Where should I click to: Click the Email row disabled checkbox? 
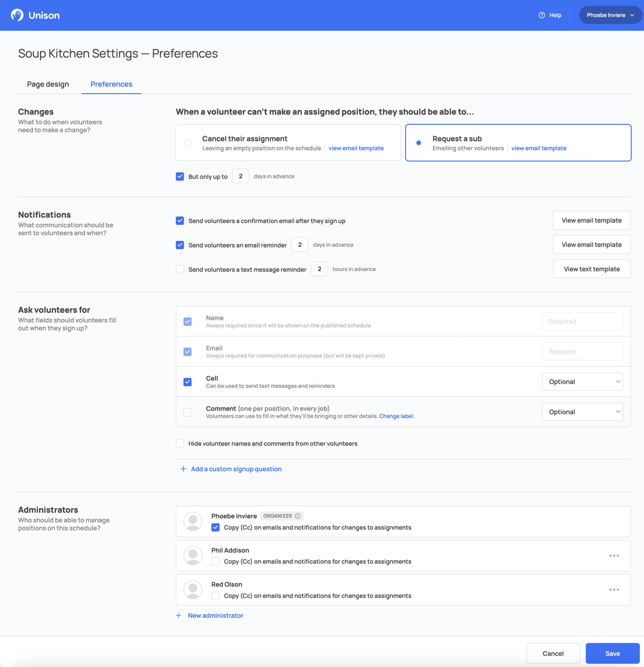[x=187, y=352]
